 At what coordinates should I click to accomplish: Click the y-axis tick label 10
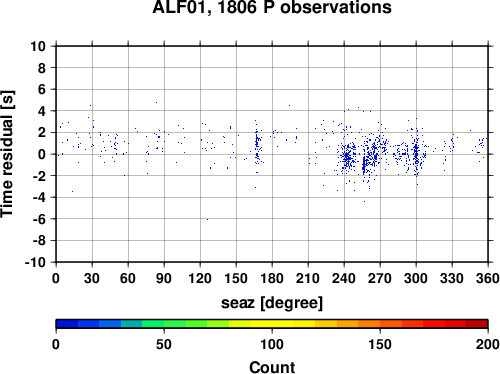click(x=38, y=46)
